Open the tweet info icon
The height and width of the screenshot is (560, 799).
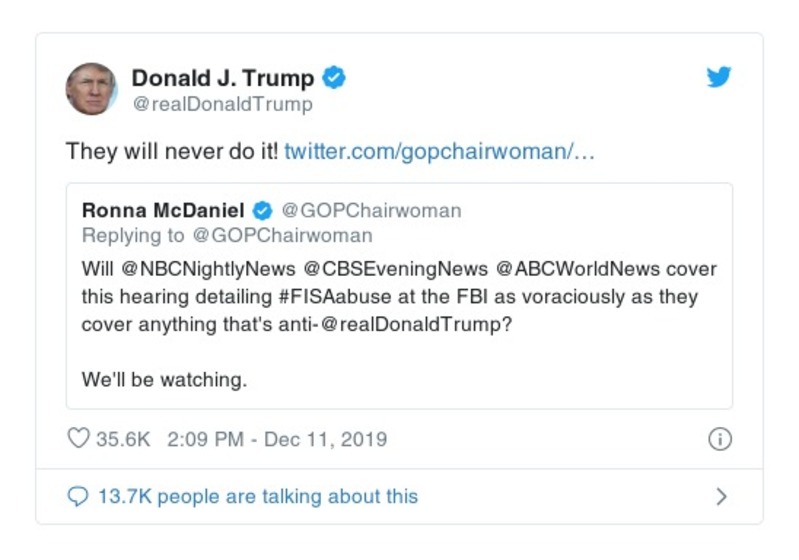[720, 439]
